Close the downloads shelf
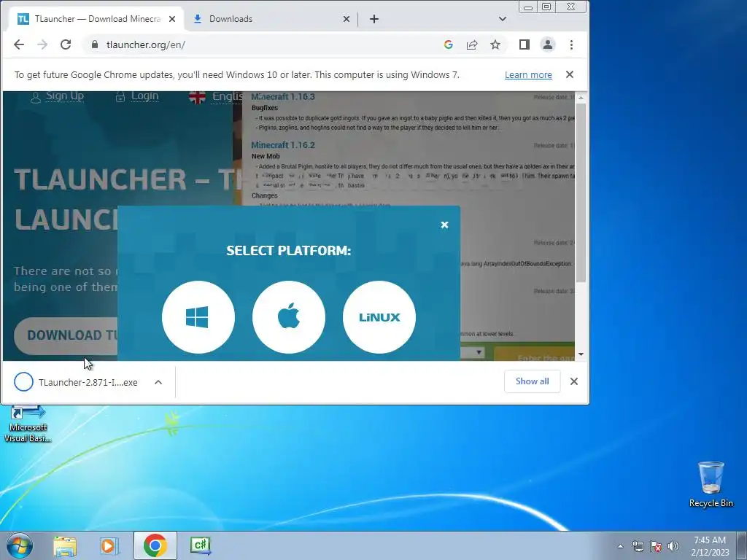Viewport: 747px width, 560px height. 574,381
